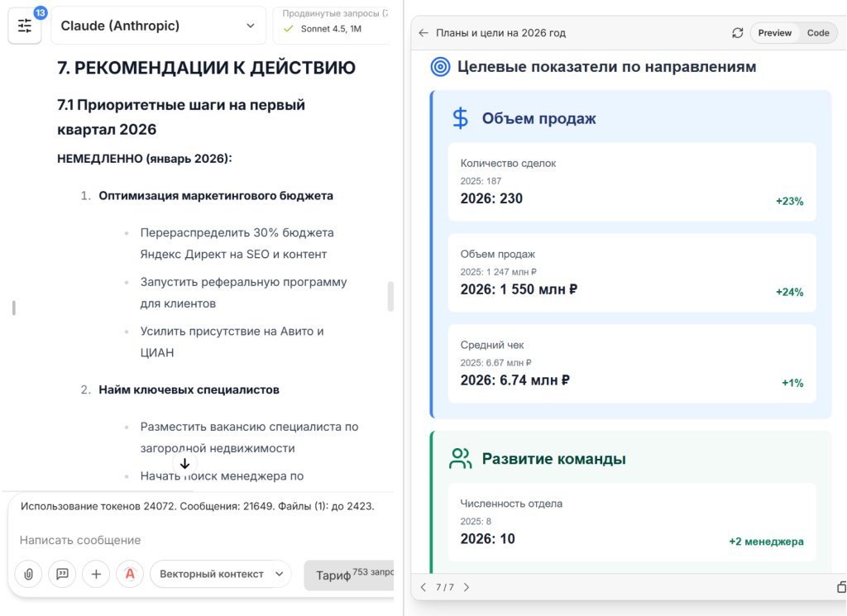Keep artifact in Preview mode
The width and height of the screenshot is (847, 616).
pos(774,33)
